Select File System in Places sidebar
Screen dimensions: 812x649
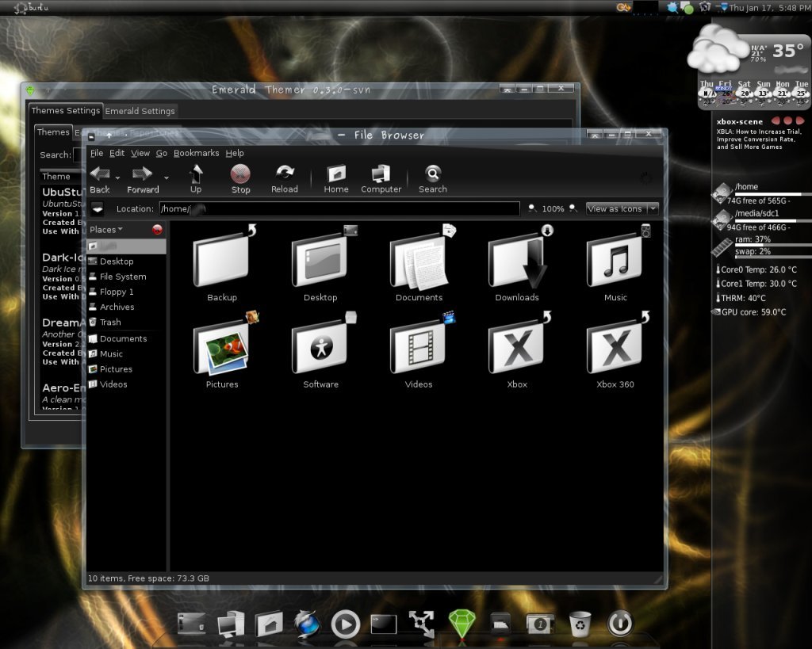pos(126,277)
